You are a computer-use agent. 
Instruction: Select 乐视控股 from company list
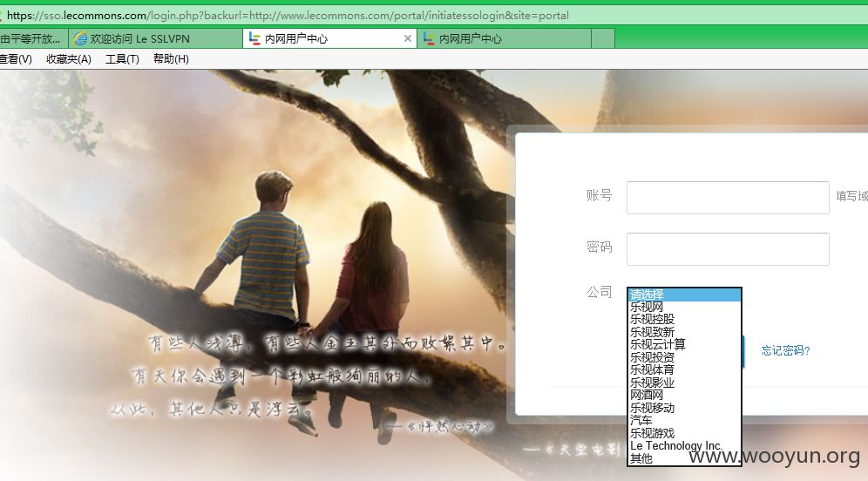pos(685,320)
